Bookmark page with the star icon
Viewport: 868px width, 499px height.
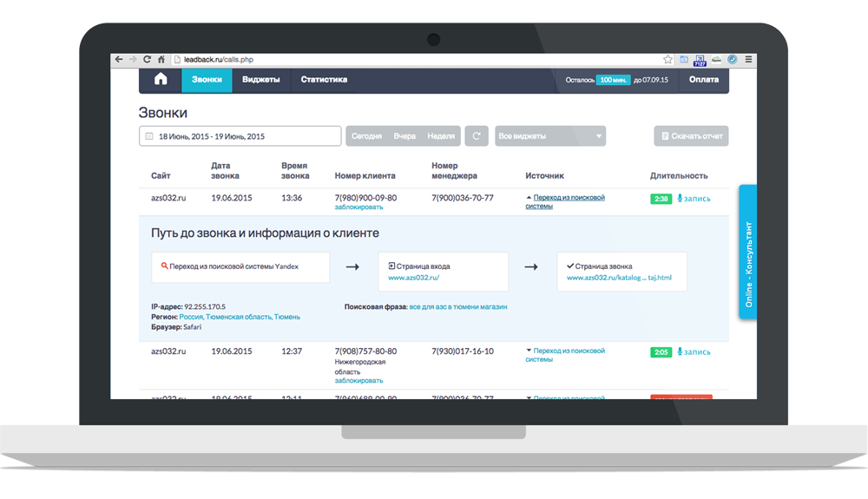[x=667, y=59]
